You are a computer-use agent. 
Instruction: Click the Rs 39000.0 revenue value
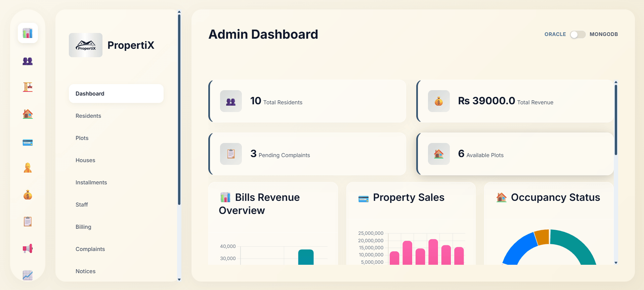pos(486,101)
